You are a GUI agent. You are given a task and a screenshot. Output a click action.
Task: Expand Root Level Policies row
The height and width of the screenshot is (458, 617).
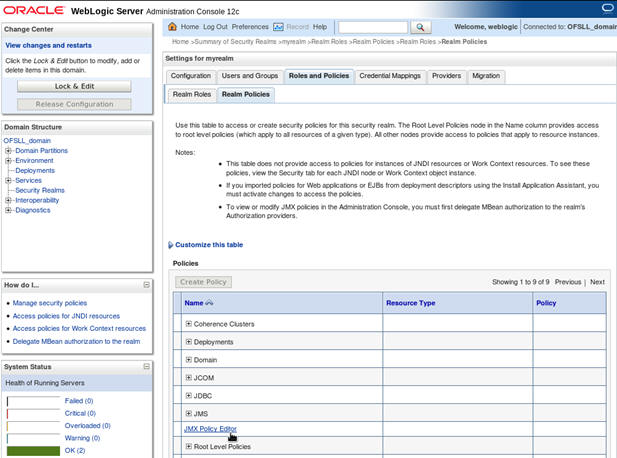188,446
